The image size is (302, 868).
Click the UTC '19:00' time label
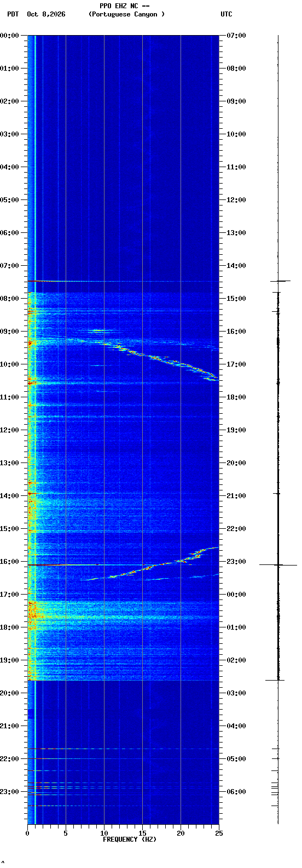[236, 430]
